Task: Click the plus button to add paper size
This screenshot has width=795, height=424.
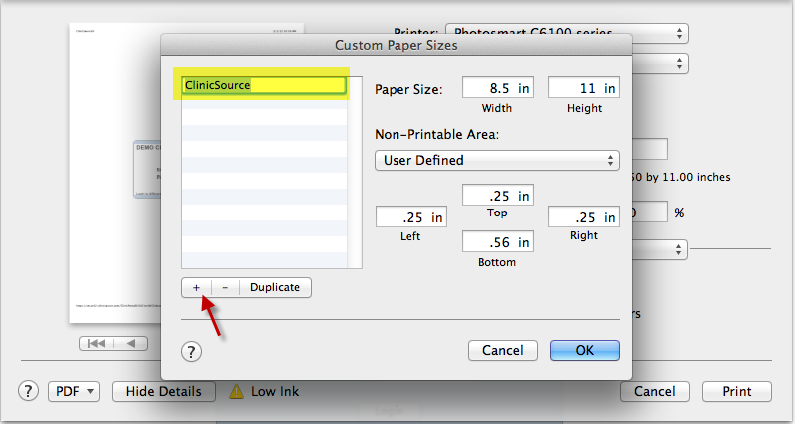Action: (x=196, y=287)
